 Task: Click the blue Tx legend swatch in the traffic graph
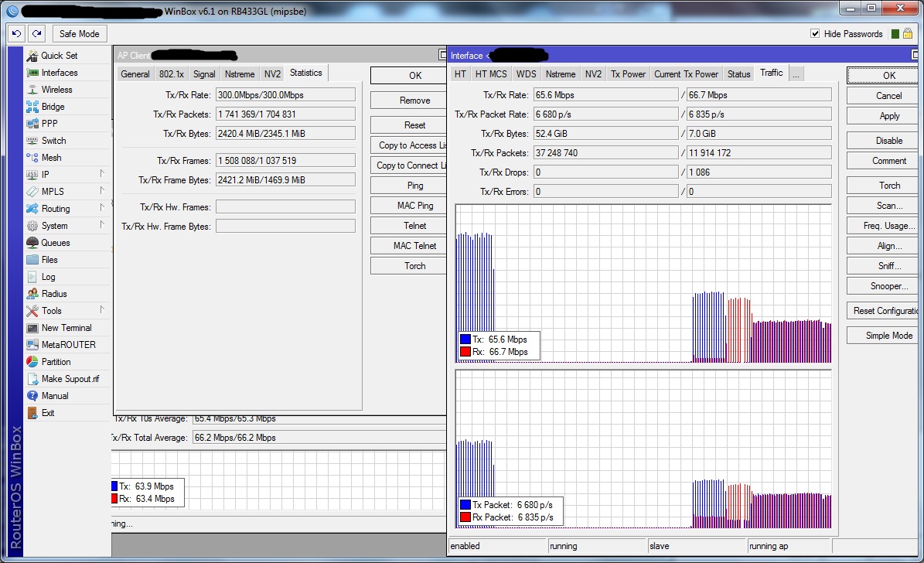point(465,340)
